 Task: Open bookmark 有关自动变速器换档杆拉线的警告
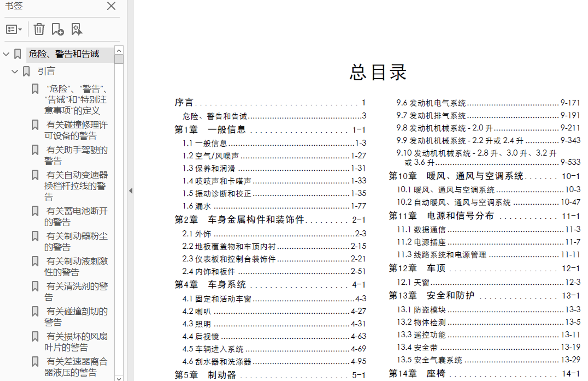[x=76, y=186]
